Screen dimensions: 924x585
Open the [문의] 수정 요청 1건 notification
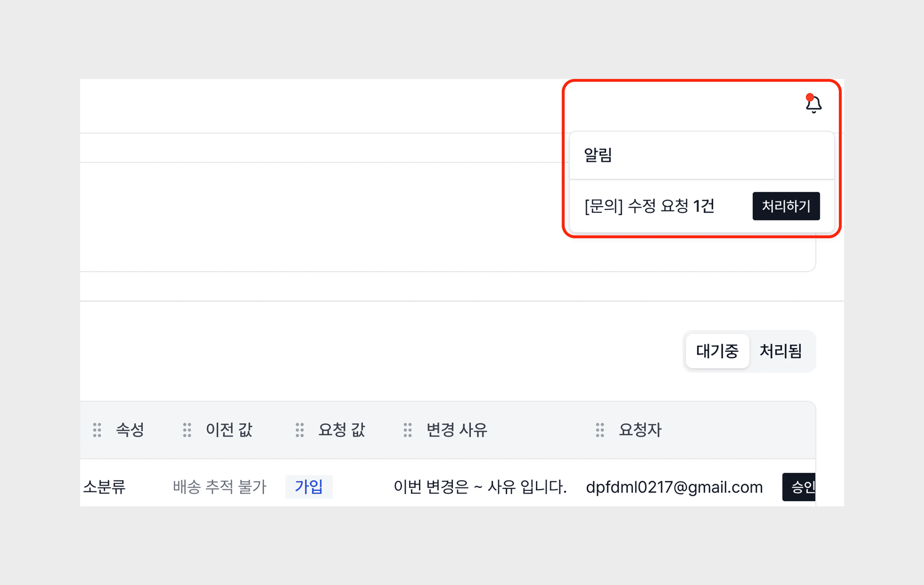click(x=649, y=206)
